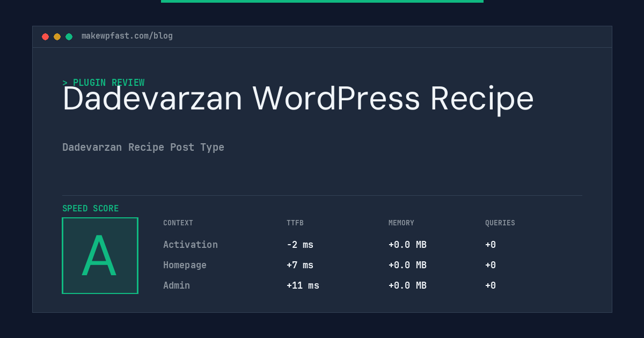This screenshot has width=644, height=338.
Task: Click the QUERIES column header
Action: (500, 223)
